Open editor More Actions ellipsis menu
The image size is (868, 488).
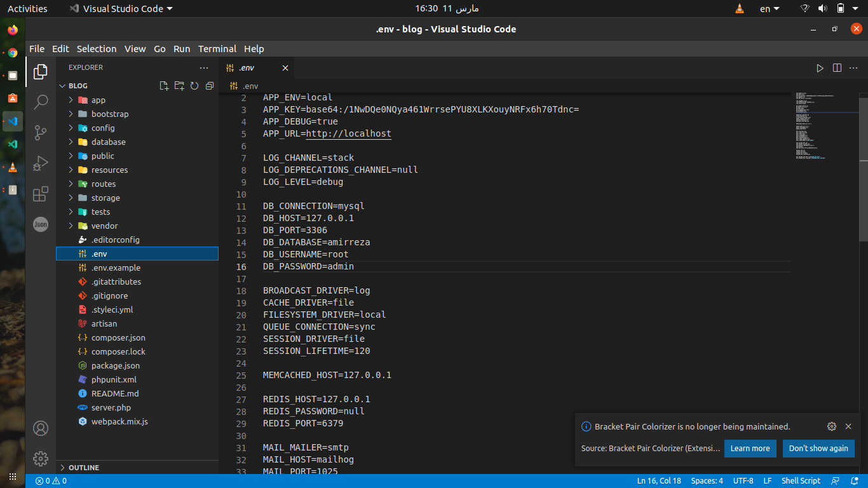[854, 68]
